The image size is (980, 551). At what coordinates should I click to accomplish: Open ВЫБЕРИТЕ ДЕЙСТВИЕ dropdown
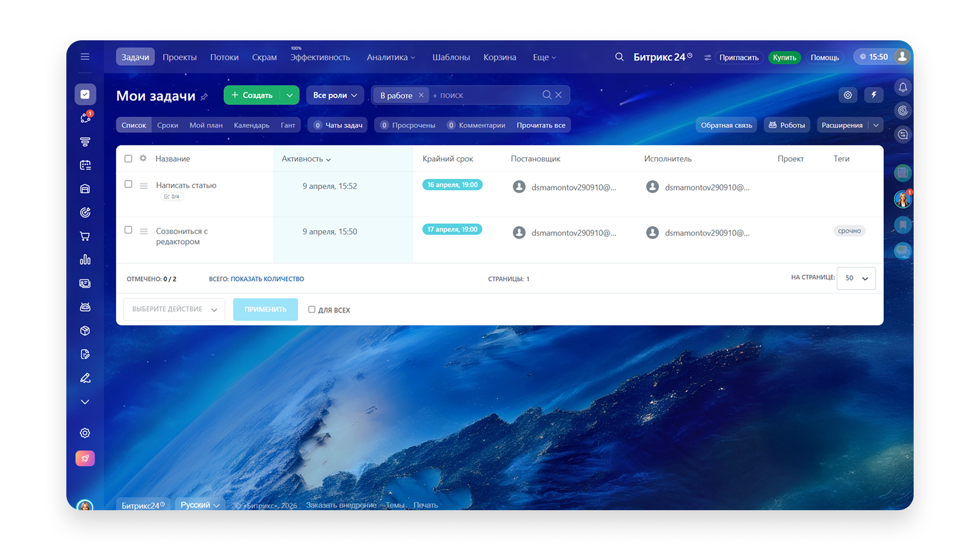[x=174, y=310]
